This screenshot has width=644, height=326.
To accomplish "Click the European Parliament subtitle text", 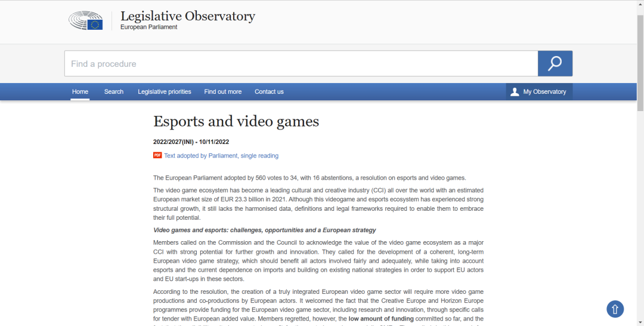I will tap(148, 27).
